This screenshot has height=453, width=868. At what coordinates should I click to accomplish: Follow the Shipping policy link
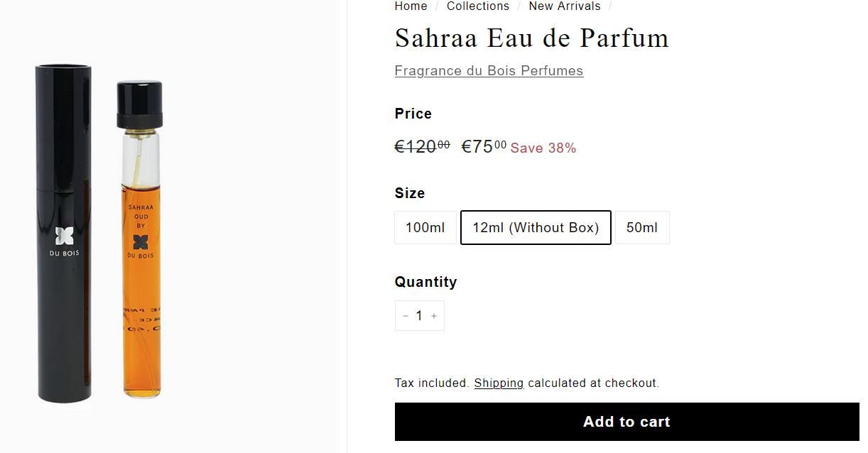499,383
